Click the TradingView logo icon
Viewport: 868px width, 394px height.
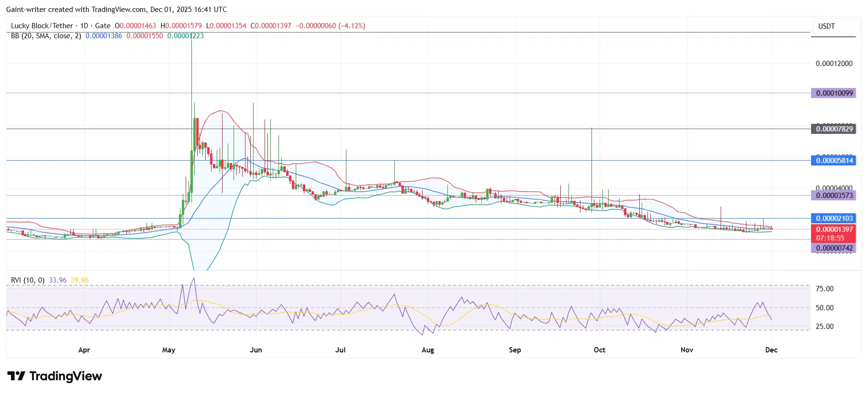coord(16,376)
